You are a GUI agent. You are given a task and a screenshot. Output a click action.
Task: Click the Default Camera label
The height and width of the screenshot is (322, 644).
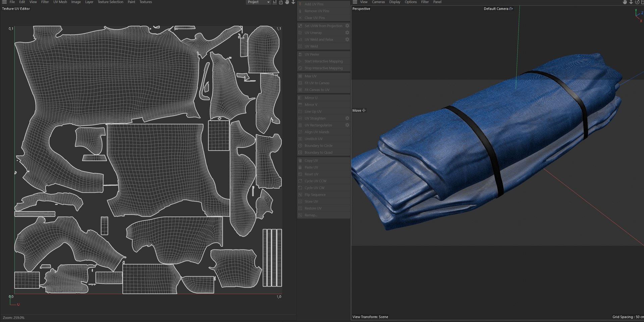pyautogui.click(x=496, y=9)
